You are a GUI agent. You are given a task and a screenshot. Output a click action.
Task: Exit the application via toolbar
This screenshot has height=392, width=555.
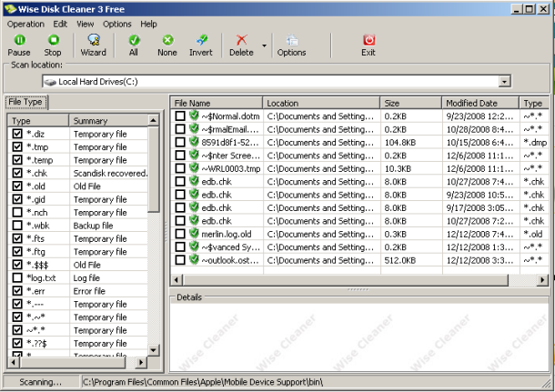click(x=368, y=45)
